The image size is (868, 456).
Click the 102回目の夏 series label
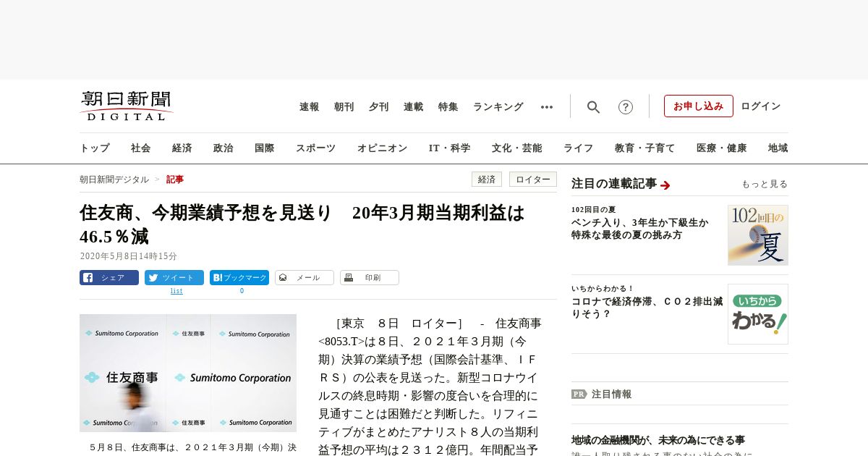coord(593,210)
